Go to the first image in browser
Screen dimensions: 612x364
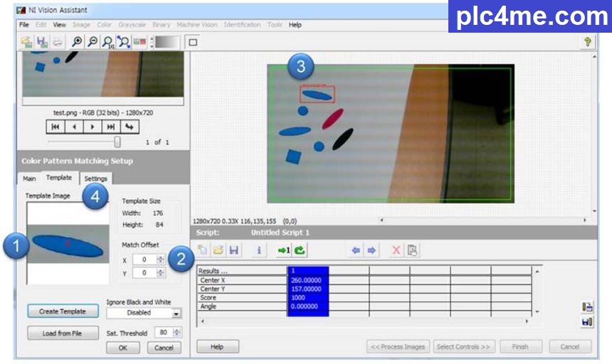[56, 127]
